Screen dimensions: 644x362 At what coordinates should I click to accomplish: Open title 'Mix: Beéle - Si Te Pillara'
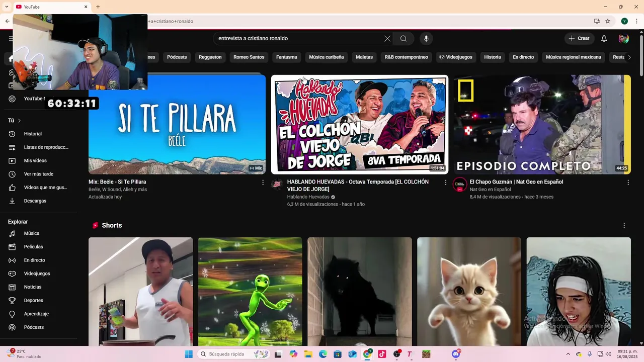pyautogui.click(x=117, y=182)
